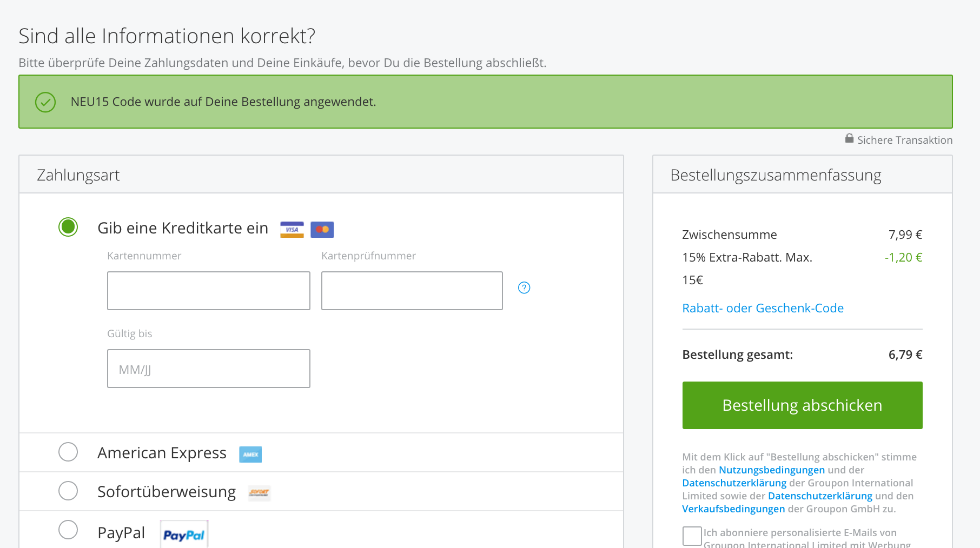Click the Gültig bis MM/JJ field
This screenshot has height=548, width=980.
(209, 369)
